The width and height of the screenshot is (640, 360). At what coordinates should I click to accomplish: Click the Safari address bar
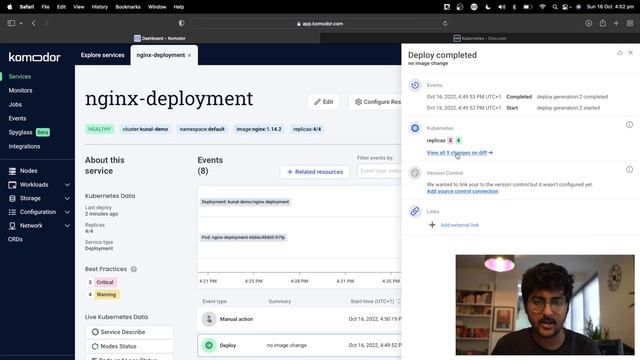(320, 24)
